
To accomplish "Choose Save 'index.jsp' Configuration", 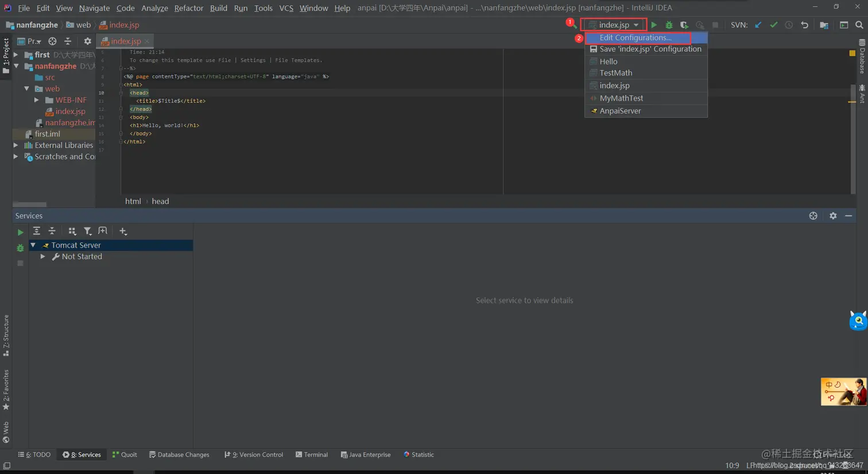I will pyautogui.click(x=646, y=49).
